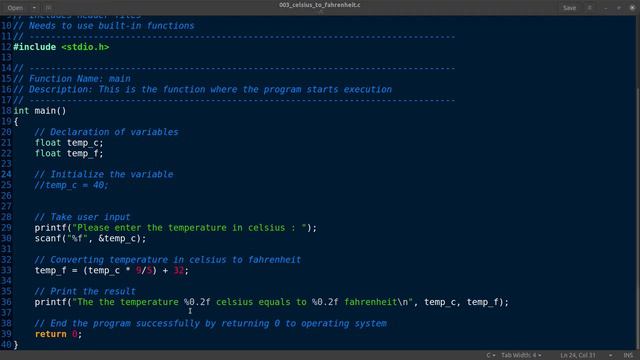Open the hamburger menu next to Save
This screenshot has height=360, width=640.
tap(590, 8)
